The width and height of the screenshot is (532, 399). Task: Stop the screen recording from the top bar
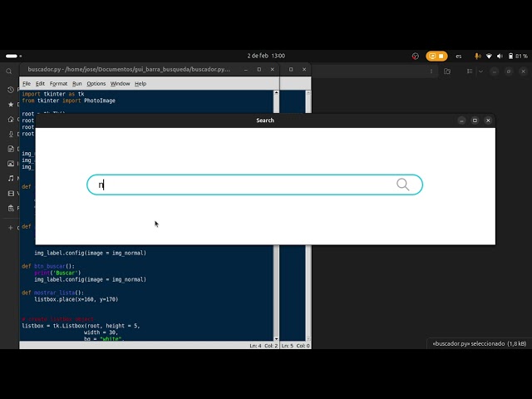pos(441,56)
